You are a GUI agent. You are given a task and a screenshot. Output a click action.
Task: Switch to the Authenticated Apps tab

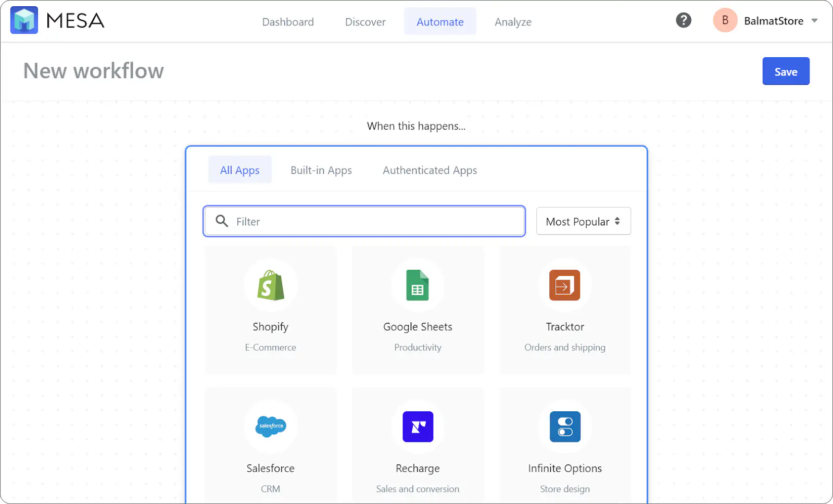click(430, 170)
